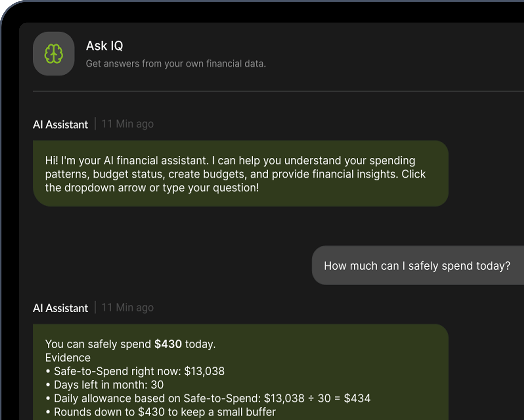Screen dimensions: 524x420
Task: Click the "Get answers from your own financial data" subtitle
Action: [x=176, y=64]
